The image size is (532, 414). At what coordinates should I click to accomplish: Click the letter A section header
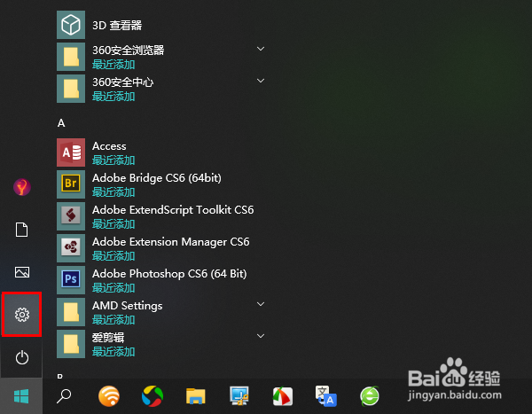point(61,123)
